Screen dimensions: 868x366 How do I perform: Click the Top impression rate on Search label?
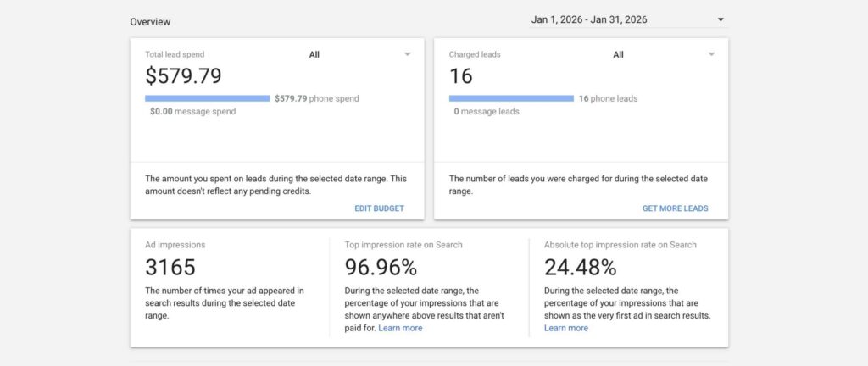[403, 244]
